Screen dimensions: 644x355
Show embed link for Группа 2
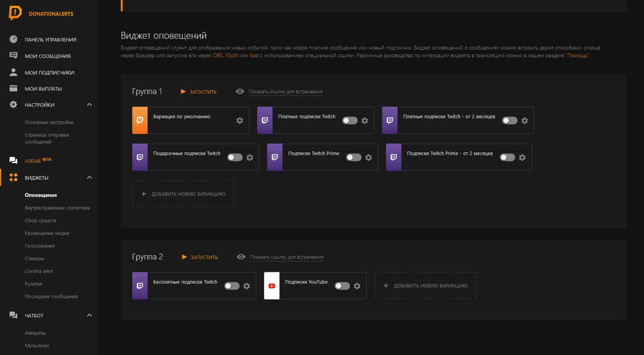tap(287, 257)
